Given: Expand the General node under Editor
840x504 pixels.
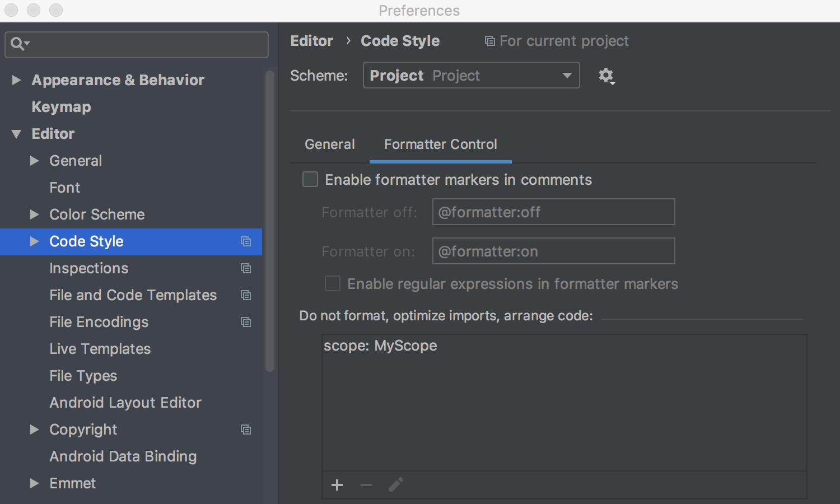Looking at the screenshot, I should [x=34, y=161].
